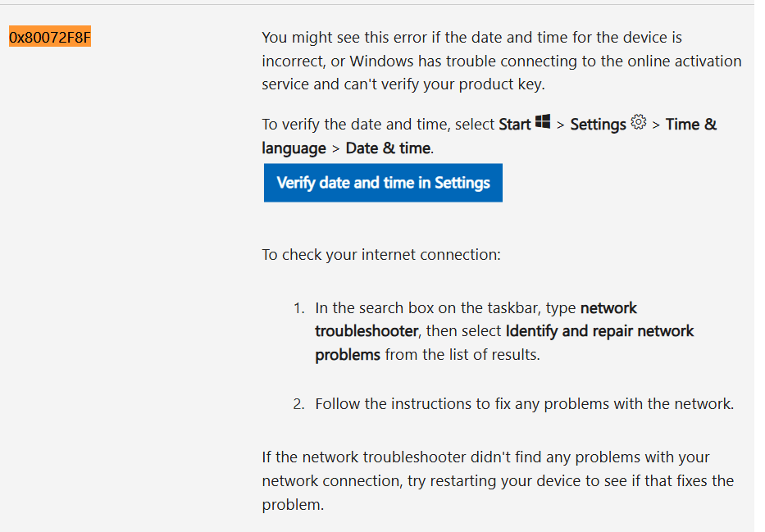Click the bold Date & time text
This screenshot has height=532, width=765.
[x=388, y=148]
